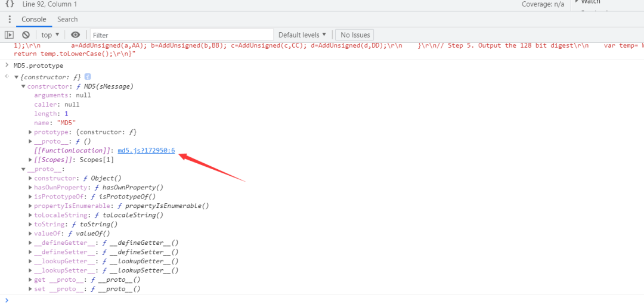Expand the toLocaleString function entry
Viewport: 644px width, 308px height.
[30, 215]
